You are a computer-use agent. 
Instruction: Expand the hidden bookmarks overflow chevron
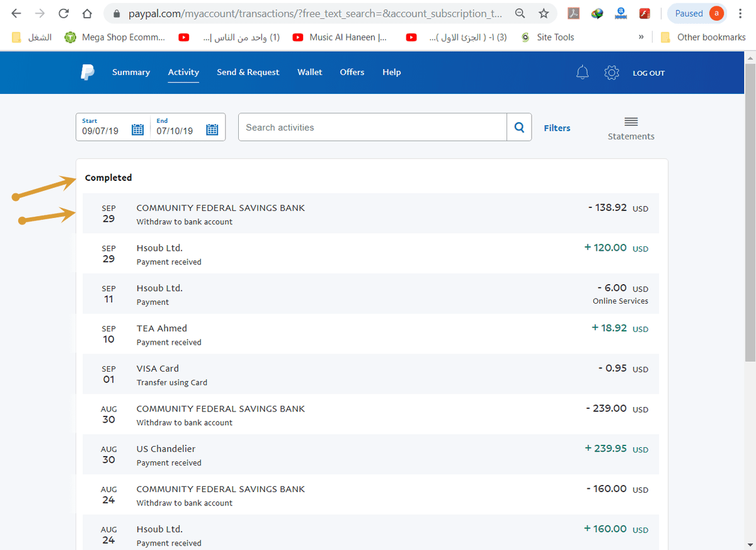point(641,37)
